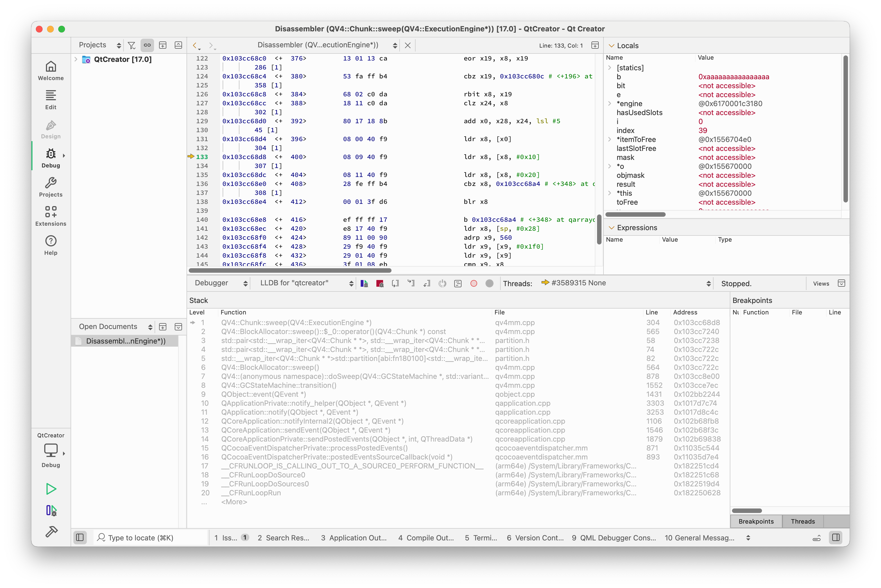Open the Open Documents view dropdown
Screen dimensions: 881x588
click(115, 327)
